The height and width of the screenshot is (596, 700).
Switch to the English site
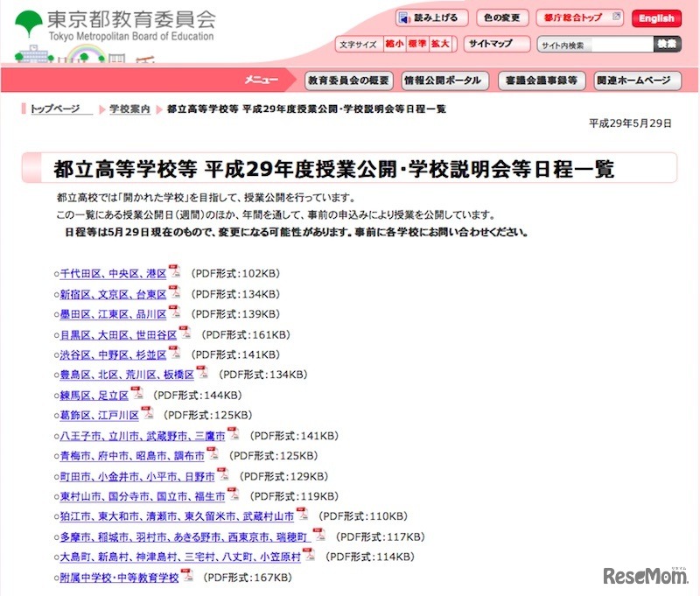pyautogui.click(x=656, y=18)
